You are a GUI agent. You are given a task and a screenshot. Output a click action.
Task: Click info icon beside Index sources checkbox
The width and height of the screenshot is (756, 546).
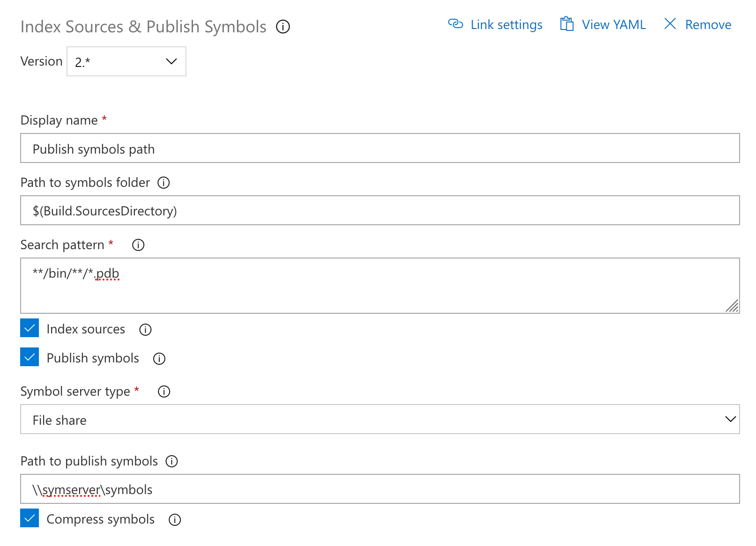(146, 330)
